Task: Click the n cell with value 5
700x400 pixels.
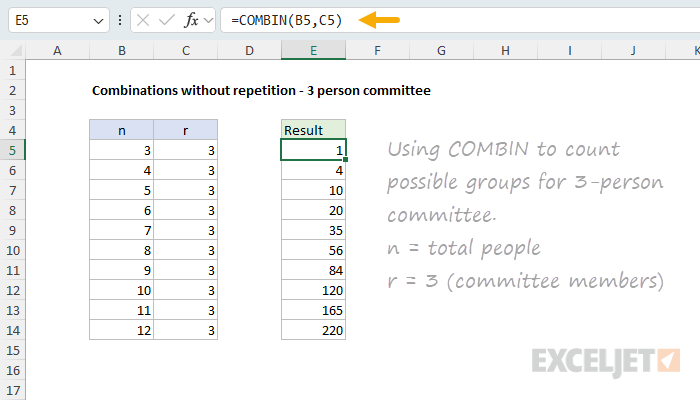Action: point(121,191)
